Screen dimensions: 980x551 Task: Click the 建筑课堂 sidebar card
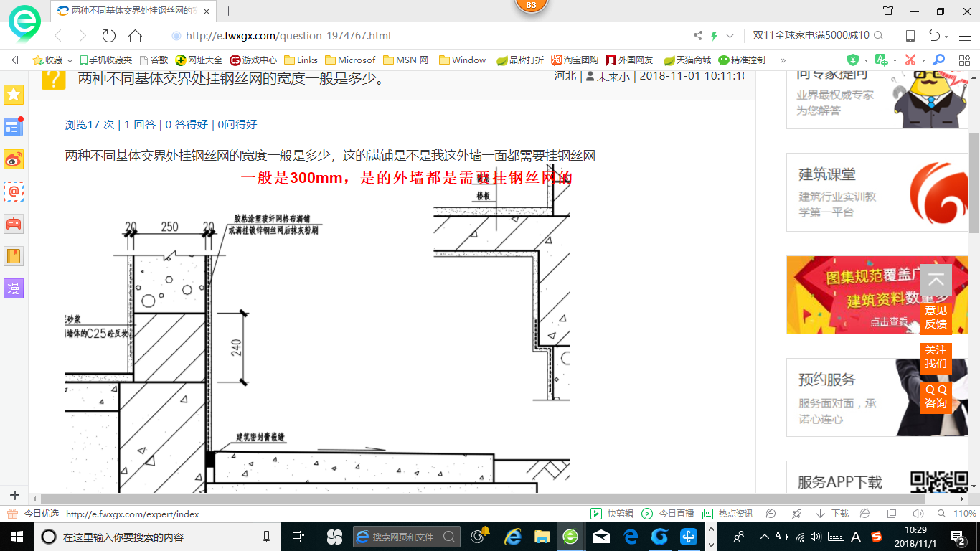(x=877, y=192)
